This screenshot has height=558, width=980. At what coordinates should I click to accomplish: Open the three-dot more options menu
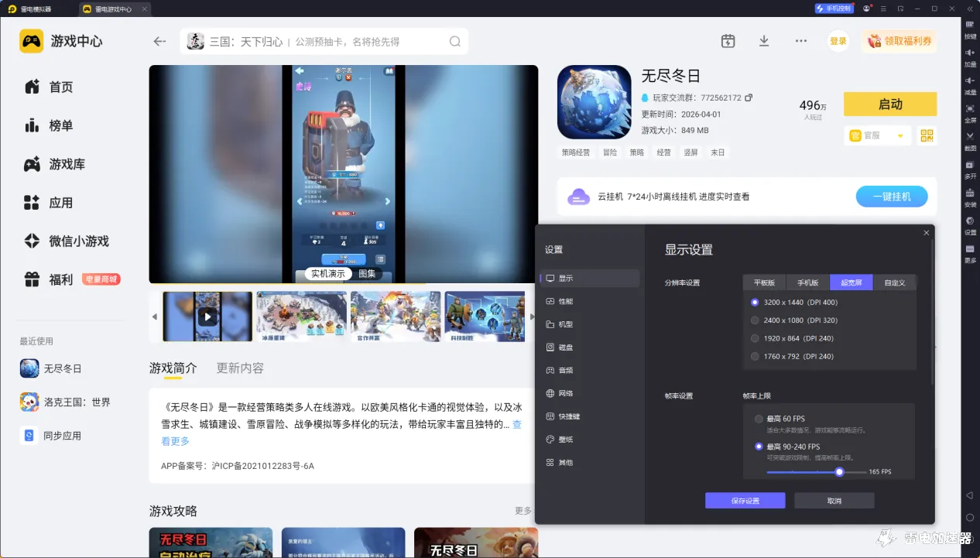pos(800,41)
